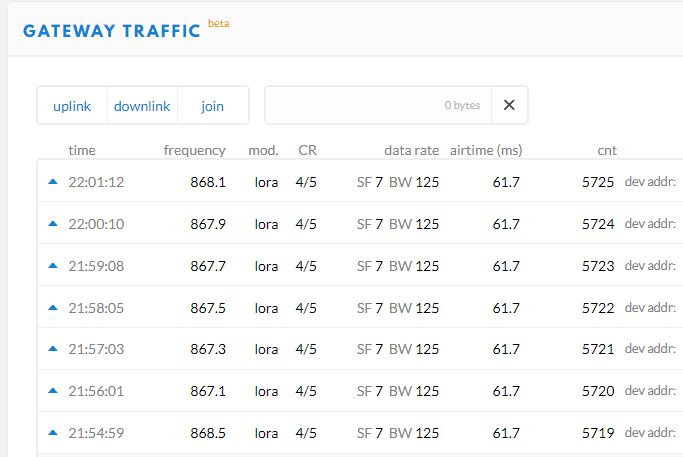The height and width of the screenshot is (457, 683).
Task: Click the Gateway Traffic heading
Action: point(112,30)
